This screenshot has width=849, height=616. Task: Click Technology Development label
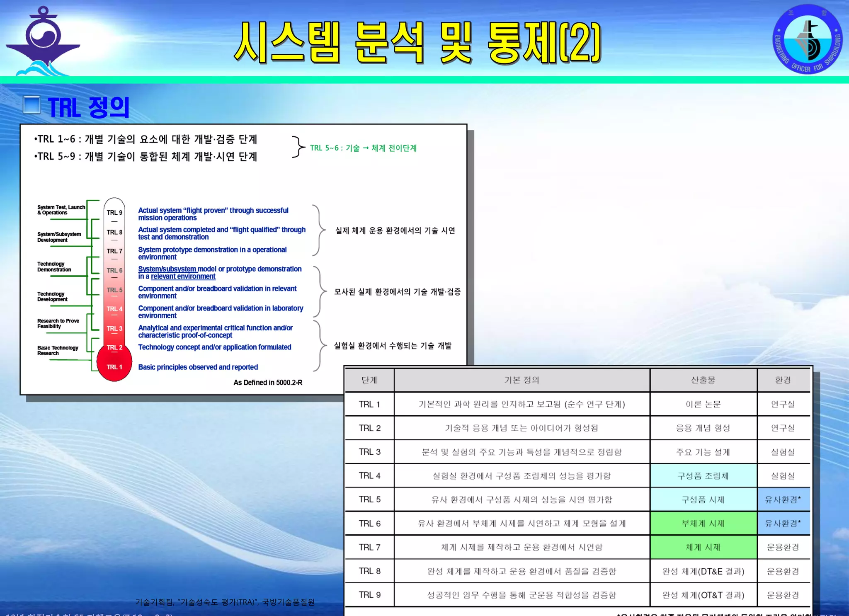tap(52, 296)
